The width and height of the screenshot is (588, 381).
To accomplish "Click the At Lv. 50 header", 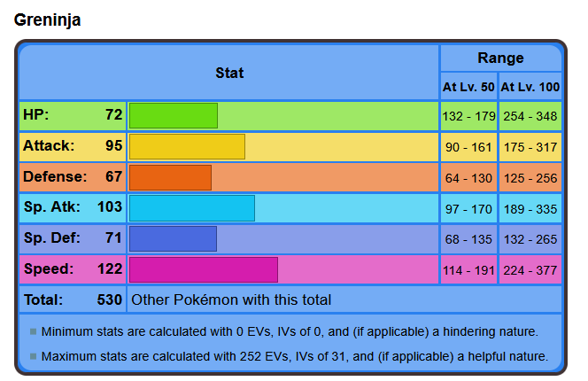I will coord(468,87).
